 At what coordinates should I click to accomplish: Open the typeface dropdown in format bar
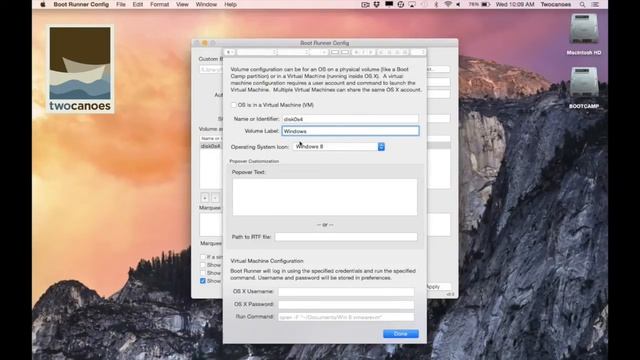[x=294, y=52]
